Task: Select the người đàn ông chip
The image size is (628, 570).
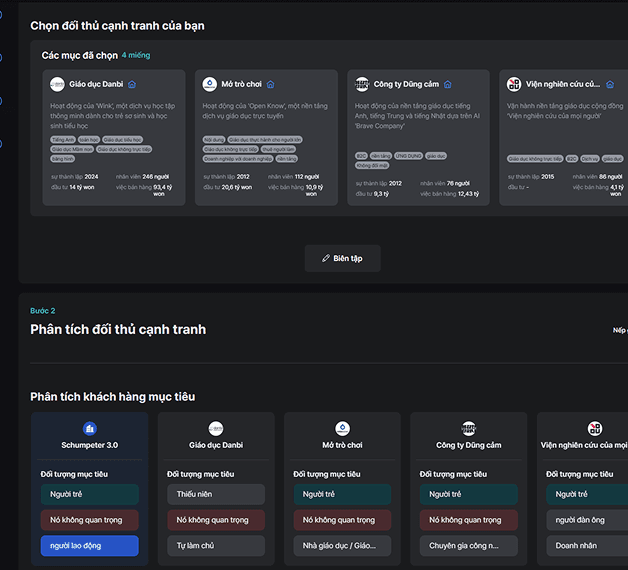Action: (587, 520)
